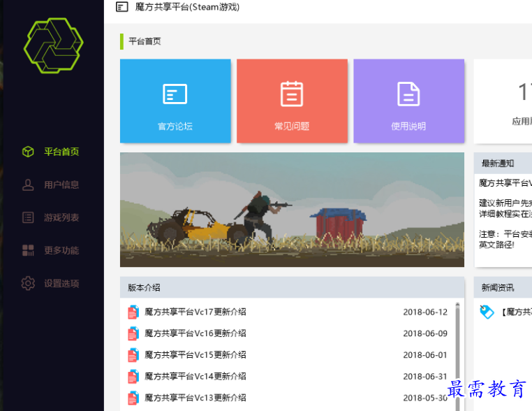Open 魔方共享平台Vc14更新介绍 entry
Viewport: 532px width, 411px height.
[x=195, y=376]
